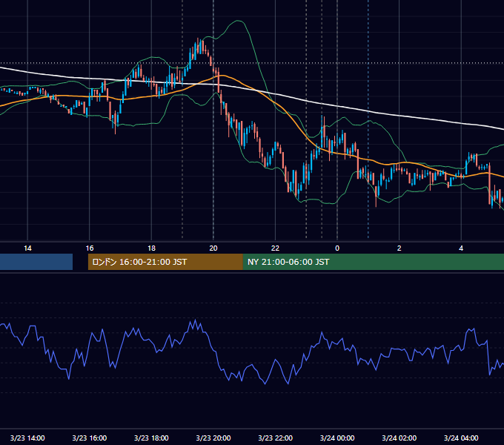Click the 3/23 16:00 time label
Viewport: 504px width, 445px height.
coord(90,438)
